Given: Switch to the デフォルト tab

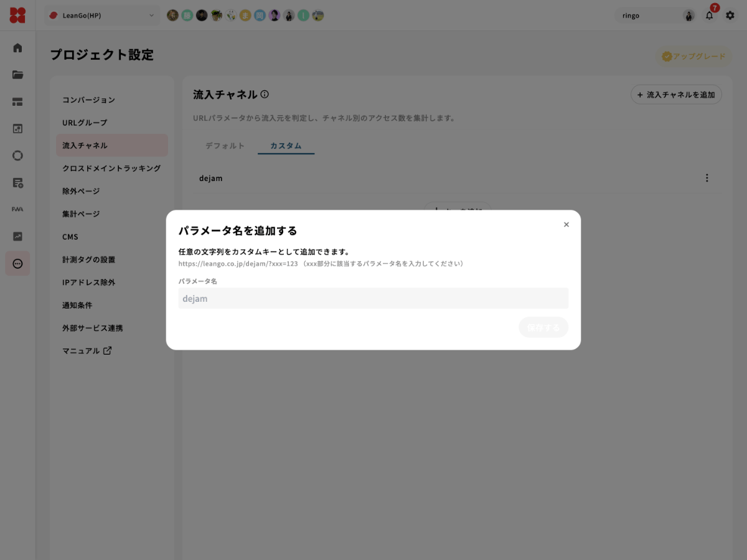Looking at the screenshot, I should click(x=225, y=146).
